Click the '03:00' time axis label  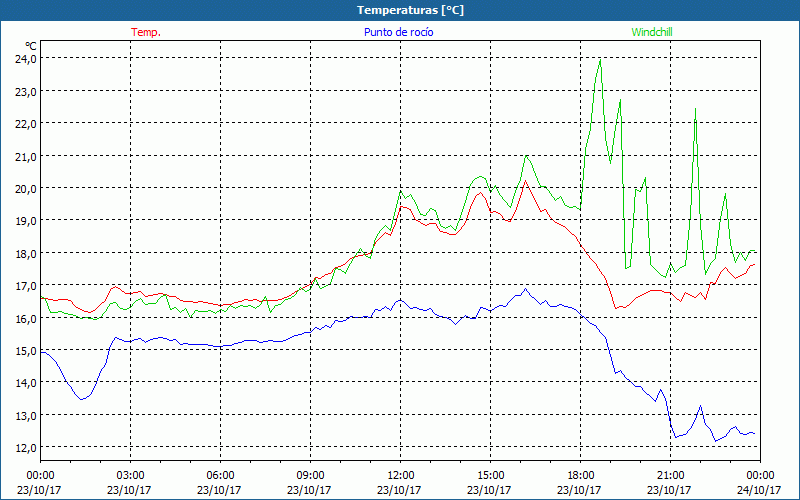pos(130,476)
